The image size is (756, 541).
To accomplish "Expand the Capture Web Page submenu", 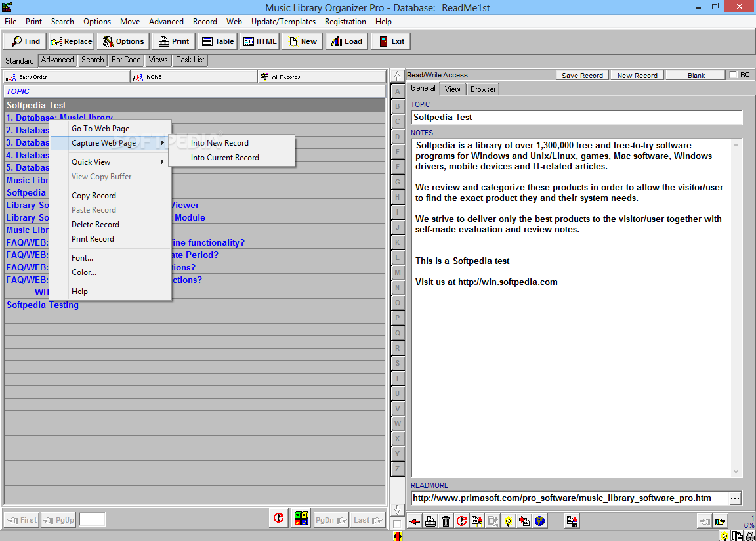I will pyautogui.click(x=111, y=143).
